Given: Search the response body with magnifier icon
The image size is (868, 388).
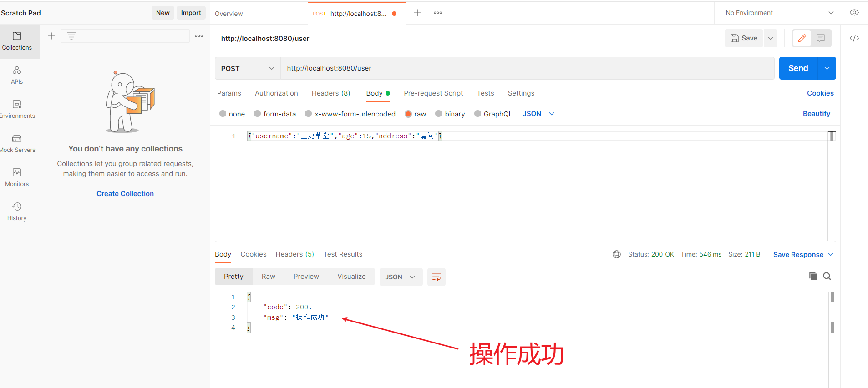Looking at the screenshot, I should tap(827, 276).
